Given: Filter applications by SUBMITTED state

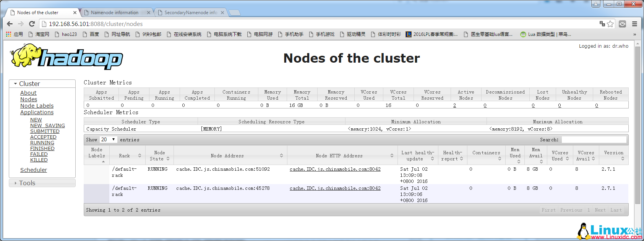Looking at the screenshot, I should coord(45,131).
